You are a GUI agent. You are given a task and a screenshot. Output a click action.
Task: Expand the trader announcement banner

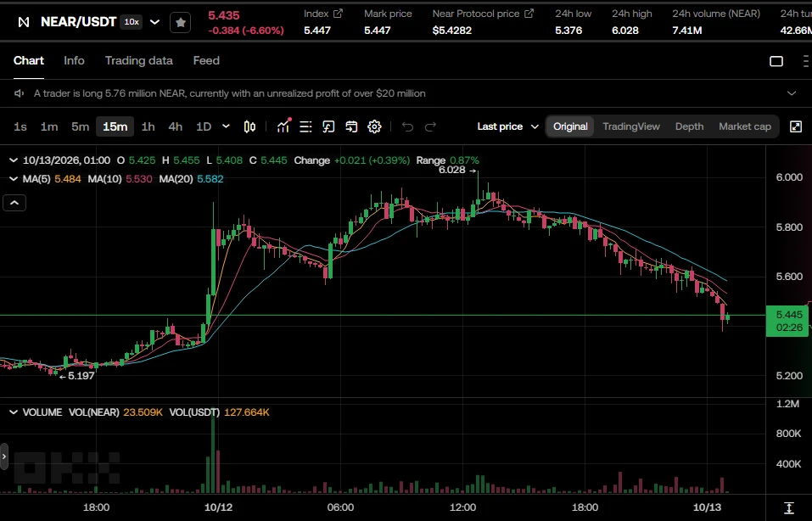click(792, 93)
